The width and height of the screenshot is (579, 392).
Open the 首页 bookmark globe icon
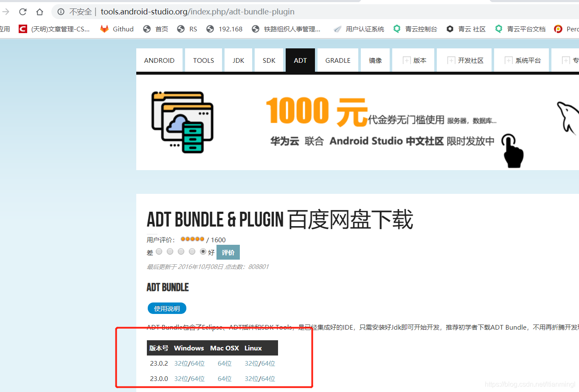coord(147,29)
